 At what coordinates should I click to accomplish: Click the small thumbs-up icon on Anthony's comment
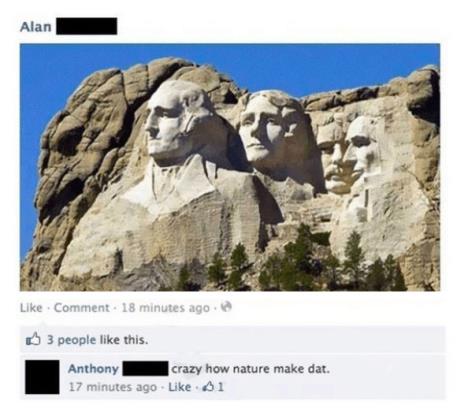tap(208, 386)
